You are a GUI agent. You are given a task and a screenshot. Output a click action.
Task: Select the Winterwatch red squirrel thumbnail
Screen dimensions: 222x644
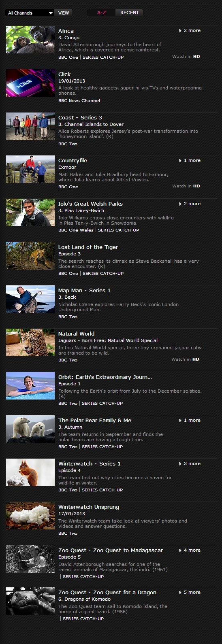pos(30,472)
